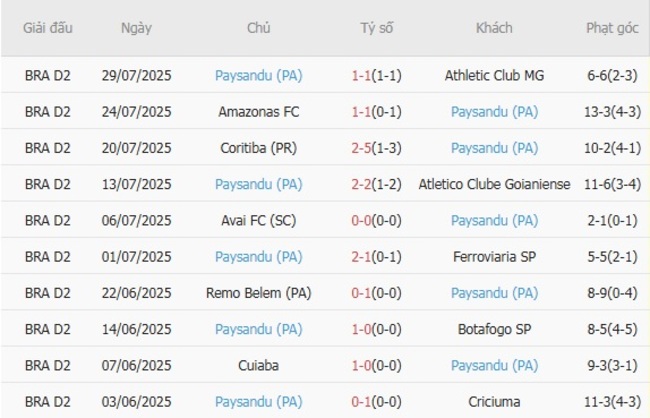Click Criciuma away team link
The image size is (650, 418).
[495, 402]
